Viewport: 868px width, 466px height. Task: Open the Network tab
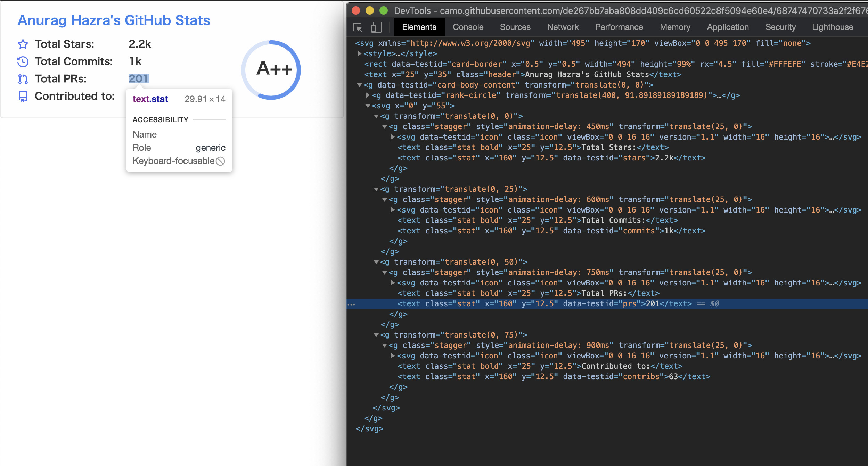coord(563,27)
